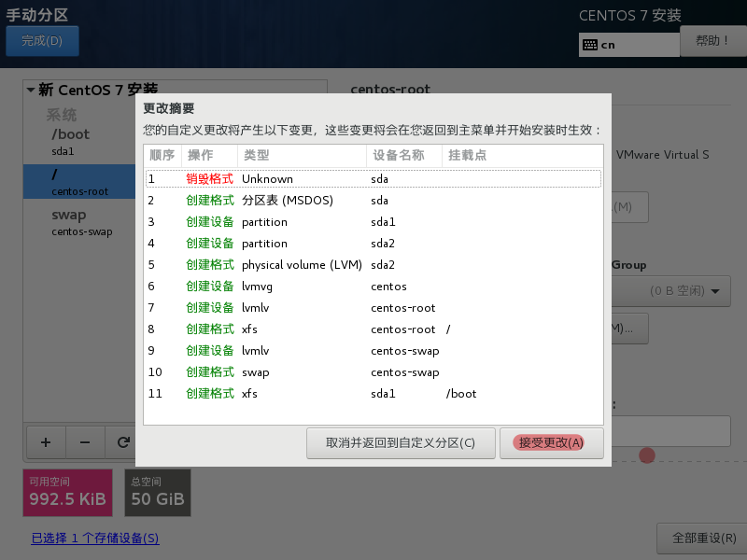Click the 顺序 column header
The image size is (747, 560).
[162, 155]
